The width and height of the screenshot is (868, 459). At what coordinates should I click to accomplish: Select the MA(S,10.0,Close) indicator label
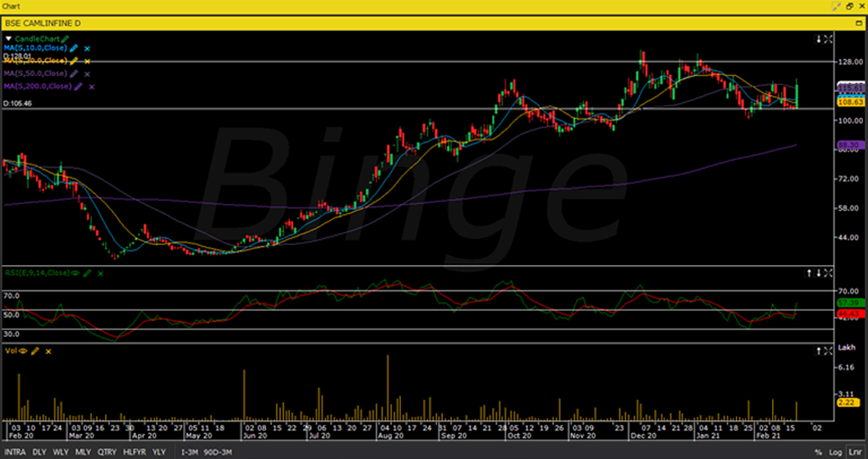pyautogui.click(x=35, y=48)
